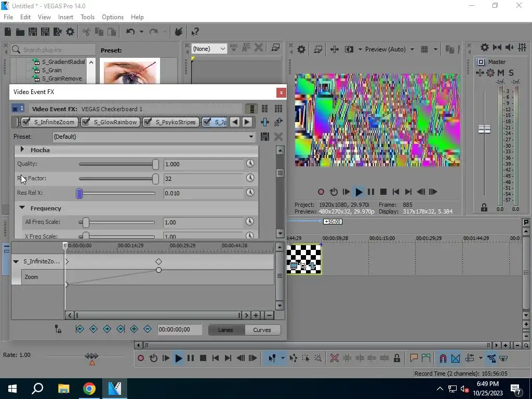The width and height of the screenshot is (532, 399).
Task: Toggle split screen view icon in preview
Action: click(349, 49)
